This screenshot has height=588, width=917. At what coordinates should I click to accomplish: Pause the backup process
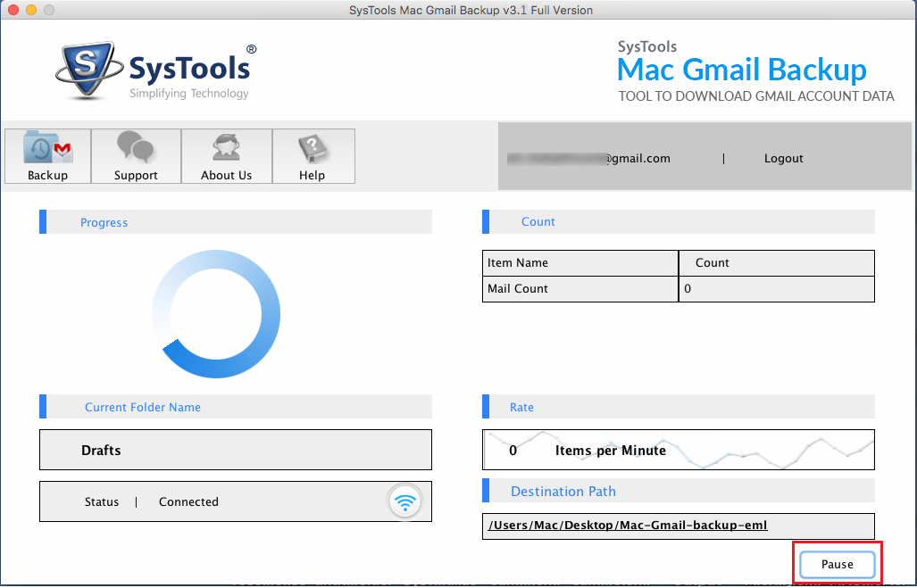click(x=837, y=564)
